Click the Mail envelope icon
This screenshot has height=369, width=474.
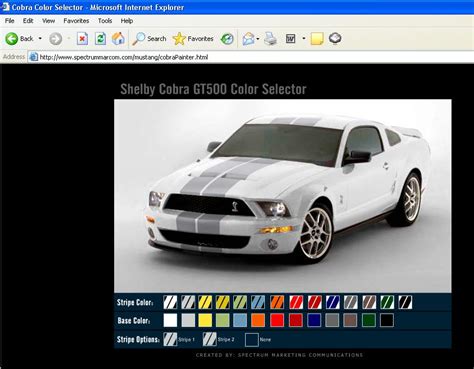pyautogui.click(x=248, y=39)
